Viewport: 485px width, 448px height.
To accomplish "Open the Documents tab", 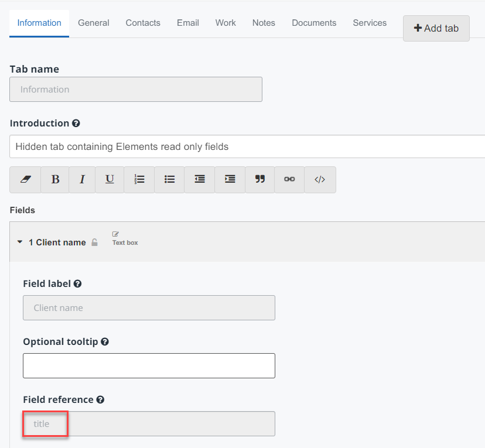I will pos(314,23).
